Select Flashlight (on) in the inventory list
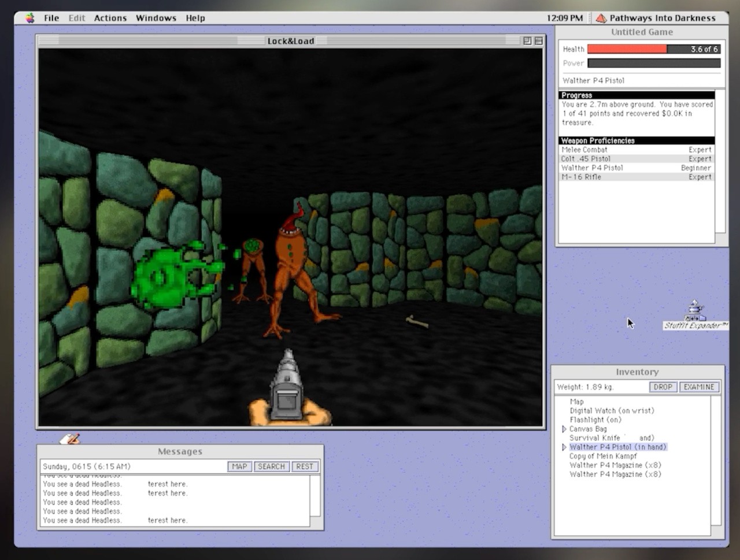The image size is (740, 560). coord(595,420)
